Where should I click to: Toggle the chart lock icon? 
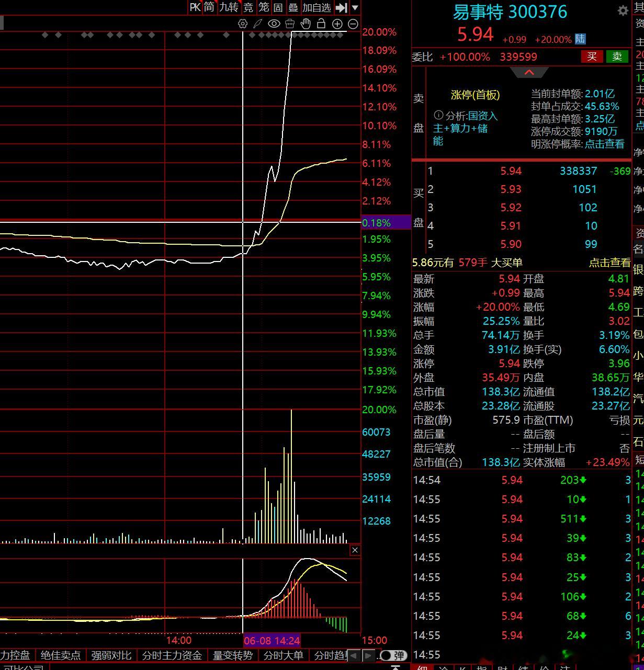pyautogui.click(x=321, y=24)
